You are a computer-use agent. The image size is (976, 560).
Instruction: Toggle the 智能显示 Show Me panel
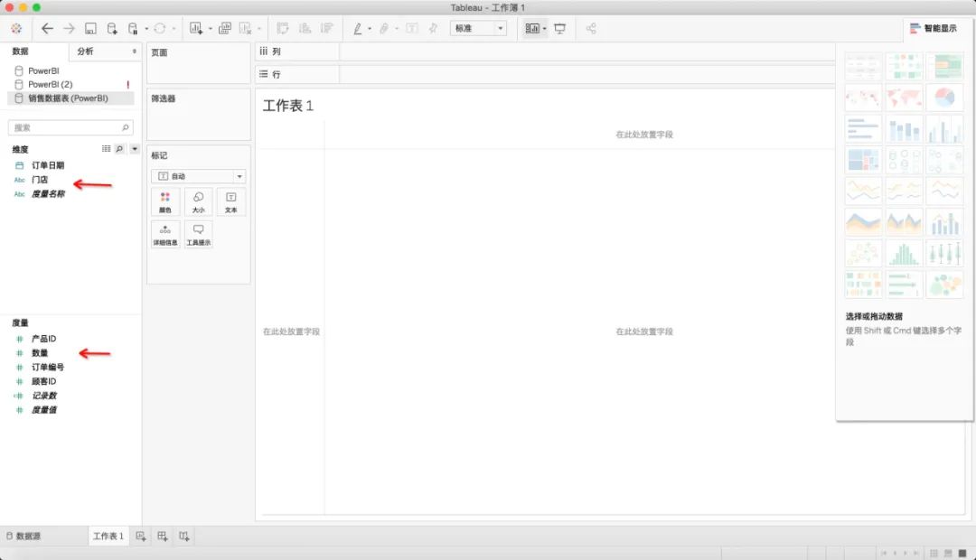pos(933,28)
